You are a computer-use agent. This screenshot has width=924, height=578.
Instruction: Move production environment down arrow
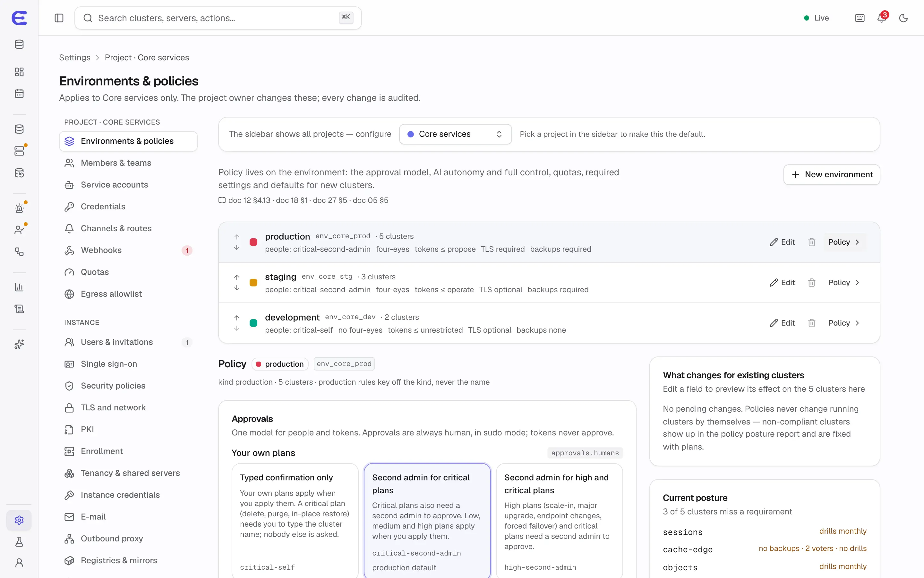coord(237,247)
